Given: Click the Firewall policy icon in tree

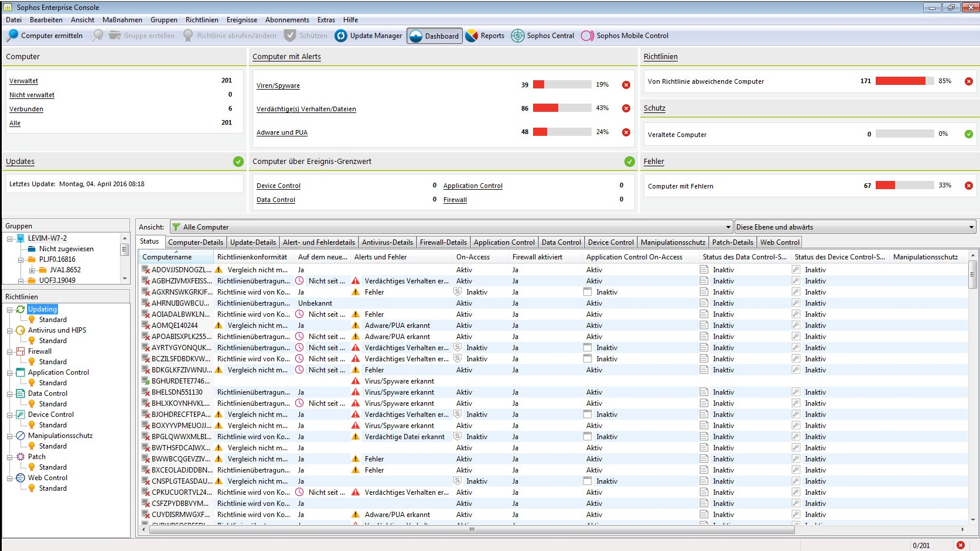Looking at the screenshot, I should point(21,351).
